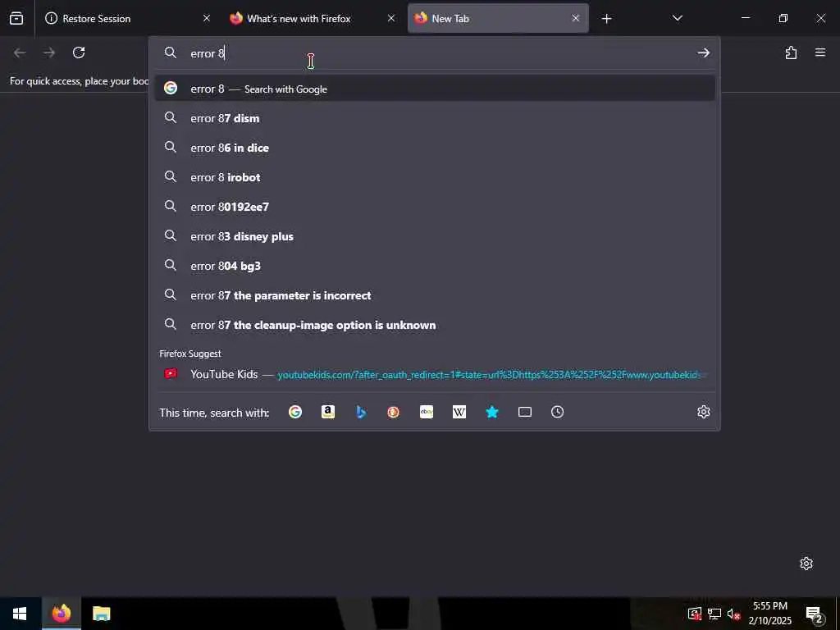
Task: Search this time with Google
Action: click(x=295, y=412)
